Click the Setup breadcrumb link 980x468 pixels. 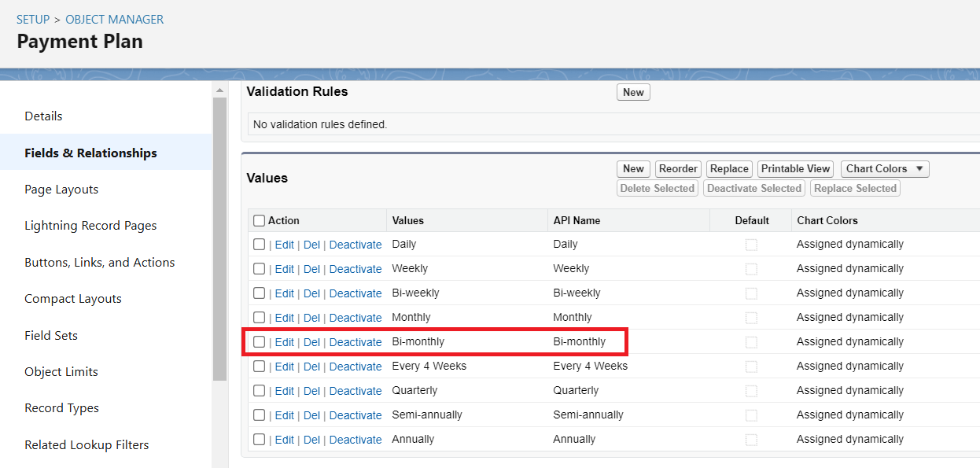click(x=33, y=19)
